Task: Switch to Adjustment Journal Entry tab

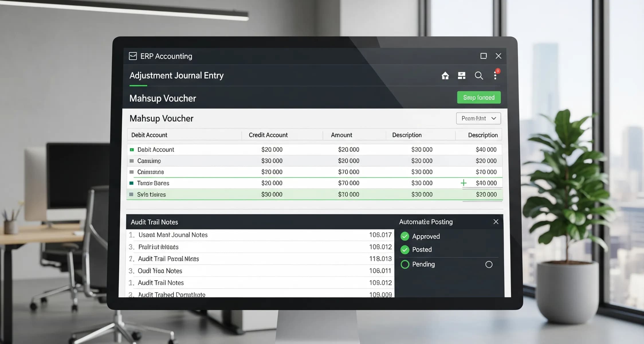Action: pos(176,76)
